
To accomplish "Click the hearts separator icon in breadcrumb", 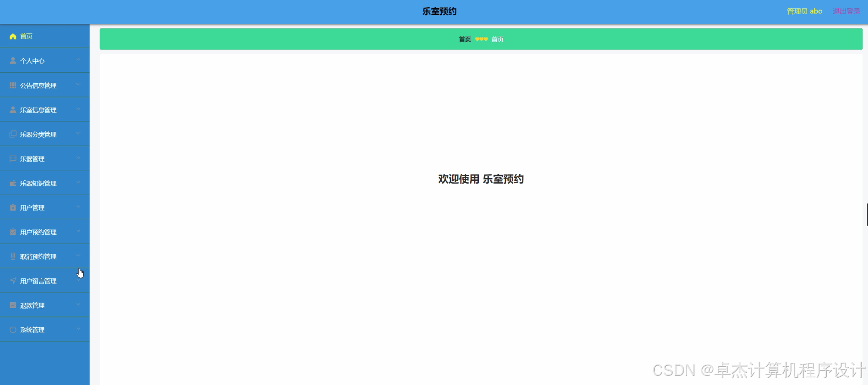I will pos(481,39).
